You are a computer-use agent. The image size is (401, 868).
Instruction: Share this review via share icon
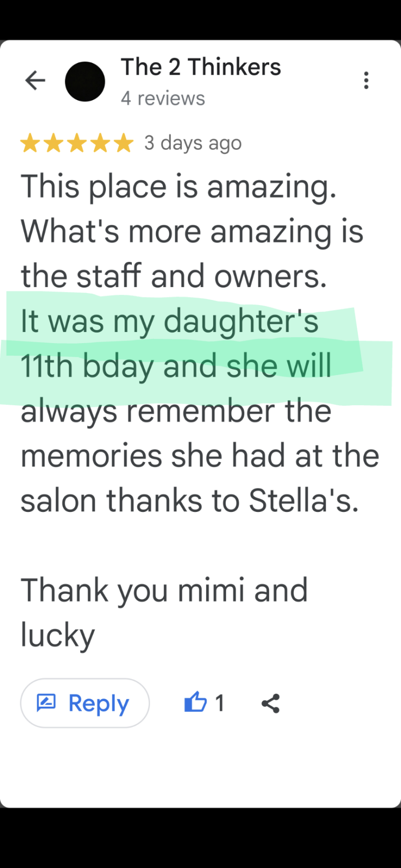click(x=271, y=703)
